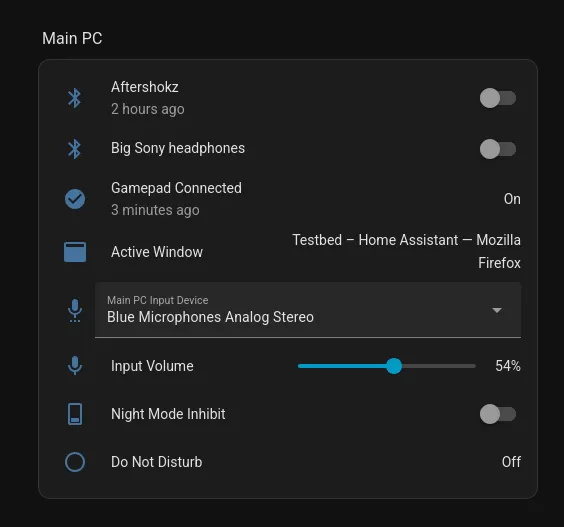Enable the Big Sony headphones switch

(498, 149)
